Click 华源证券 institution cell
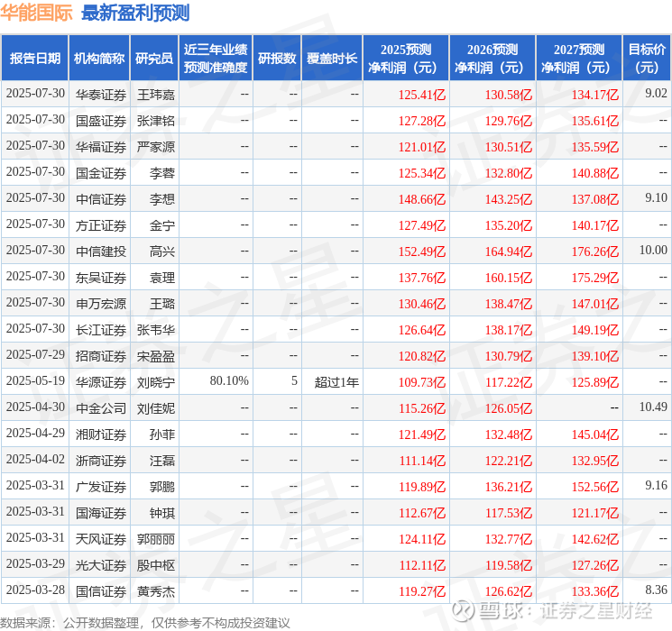This screenshot has height=631, width=672. [x=101, y=382]
